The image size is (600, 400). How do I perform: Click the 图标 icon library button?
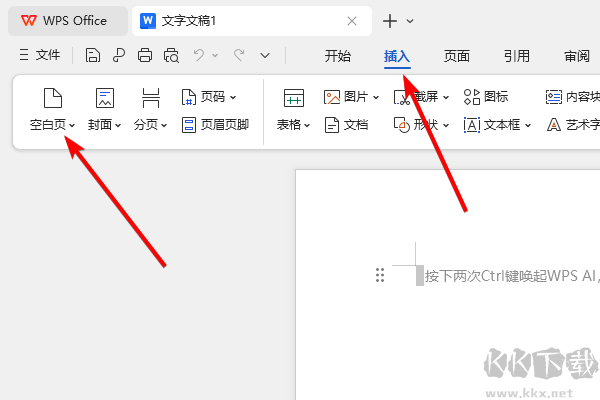point(486,97)
